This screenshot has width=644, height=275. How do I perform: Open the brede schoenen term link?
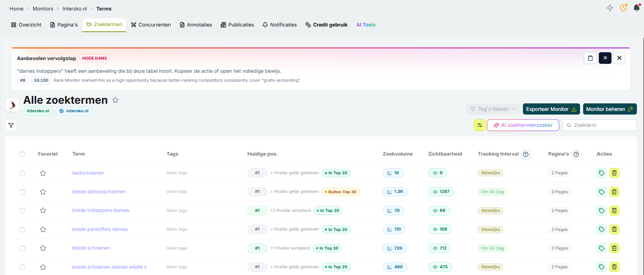tap(91, 248)
